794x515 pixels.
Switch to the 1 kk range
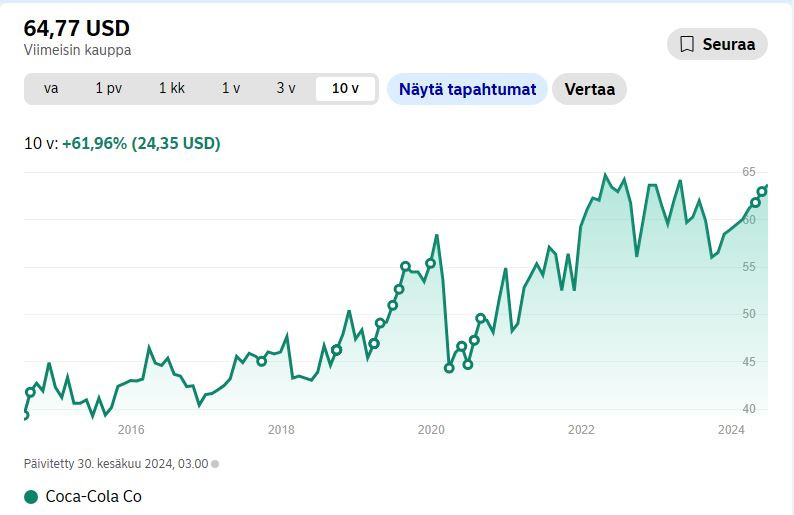point(172,89)
